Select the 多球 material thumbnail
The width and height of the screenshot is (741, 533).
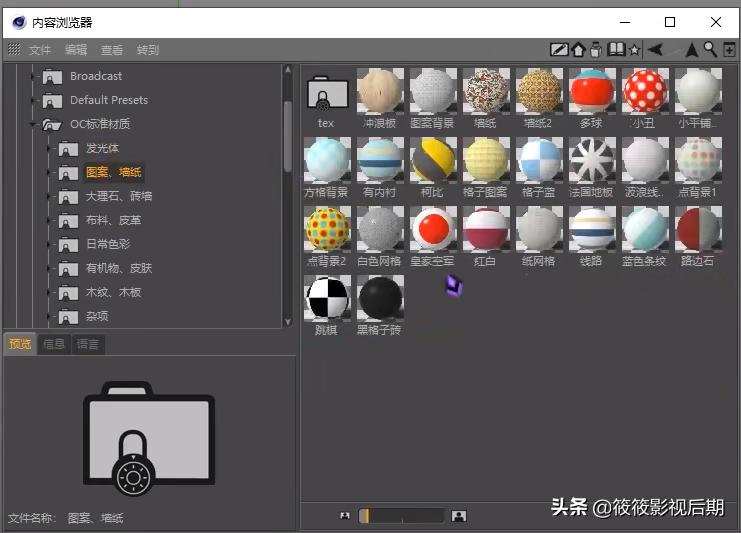click(x=592, y=91)
